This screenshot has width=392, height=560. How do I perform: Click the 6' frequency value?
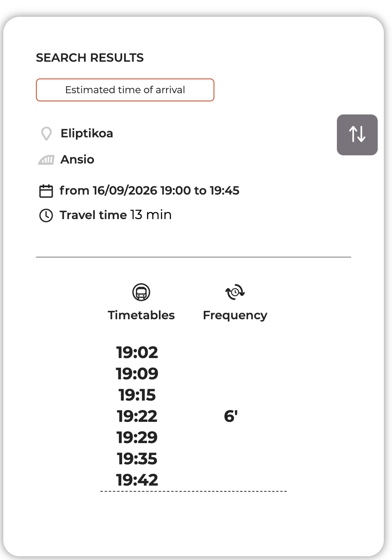[x=231, y=416]
